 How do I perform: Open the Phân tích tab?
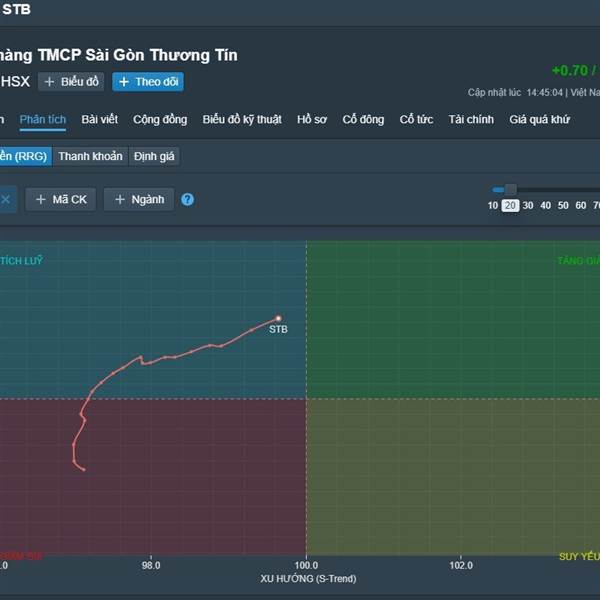[43, 119]
